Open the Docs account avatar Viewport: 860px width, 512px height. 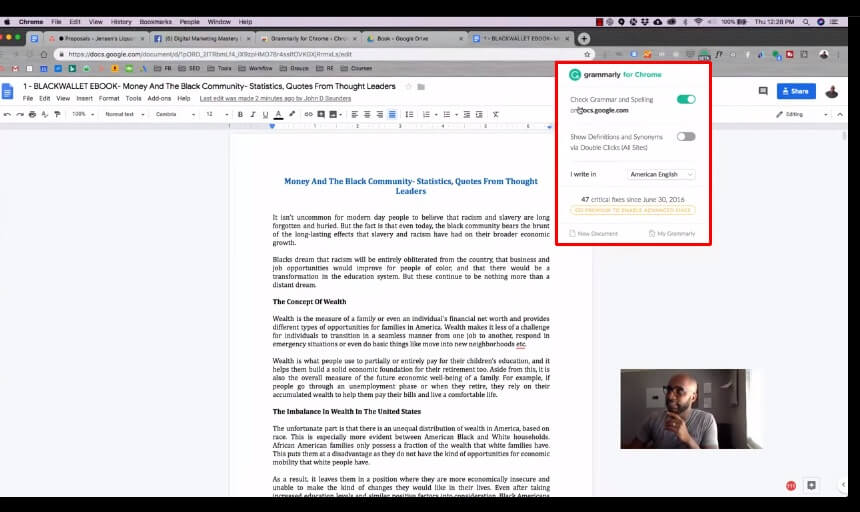(832, 91)
